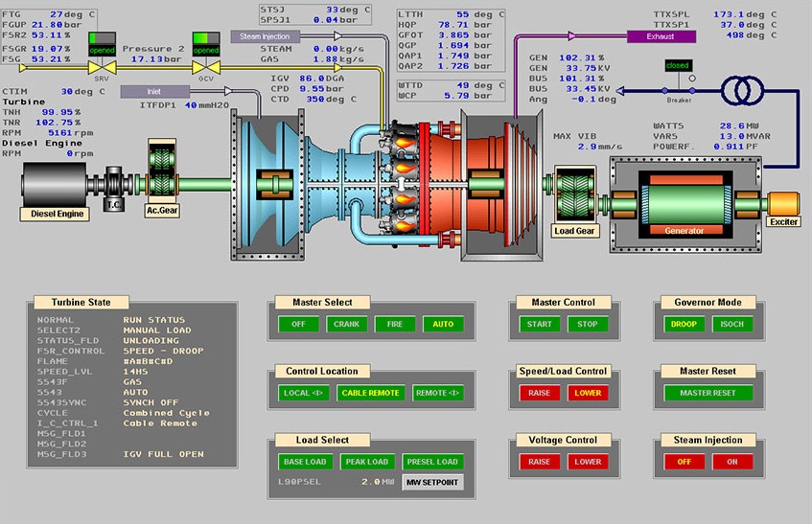Click Voltage Control RAISE button
Image resolution: width=812 pixels, height=524 pixels.
tap(539, 462)
